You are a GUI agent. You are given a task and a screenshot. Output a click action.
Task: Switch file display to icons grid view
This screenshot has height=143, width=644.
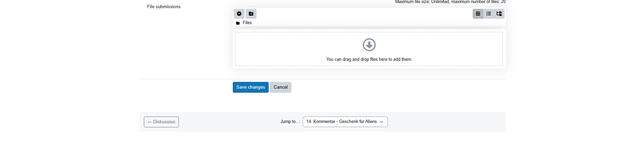tap(478, 14)
